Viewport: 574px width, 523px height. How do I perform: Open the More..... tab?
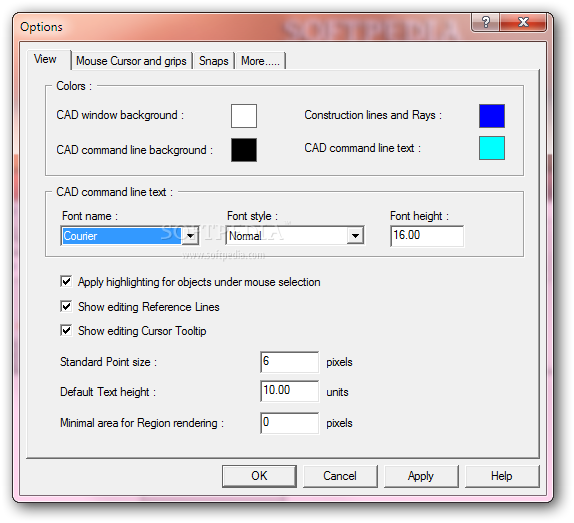pyautogui.click(x=260, y=61)
